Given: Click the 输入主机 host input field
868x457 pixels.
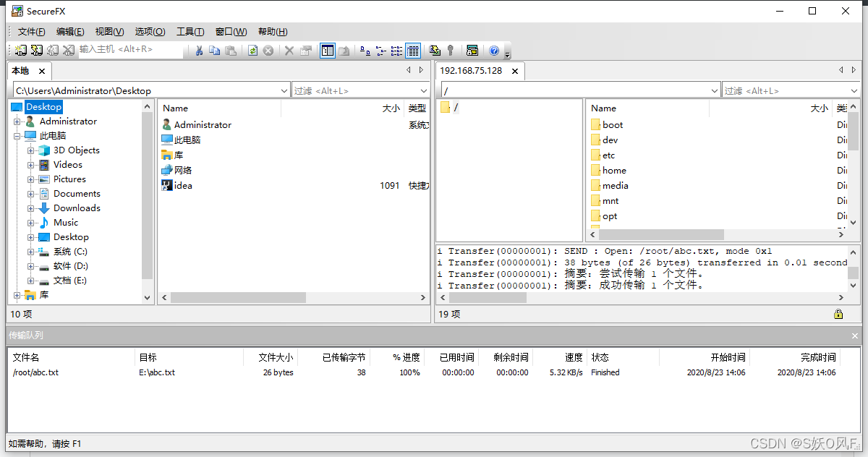Looking at the screenshot, I should [130, 50].
